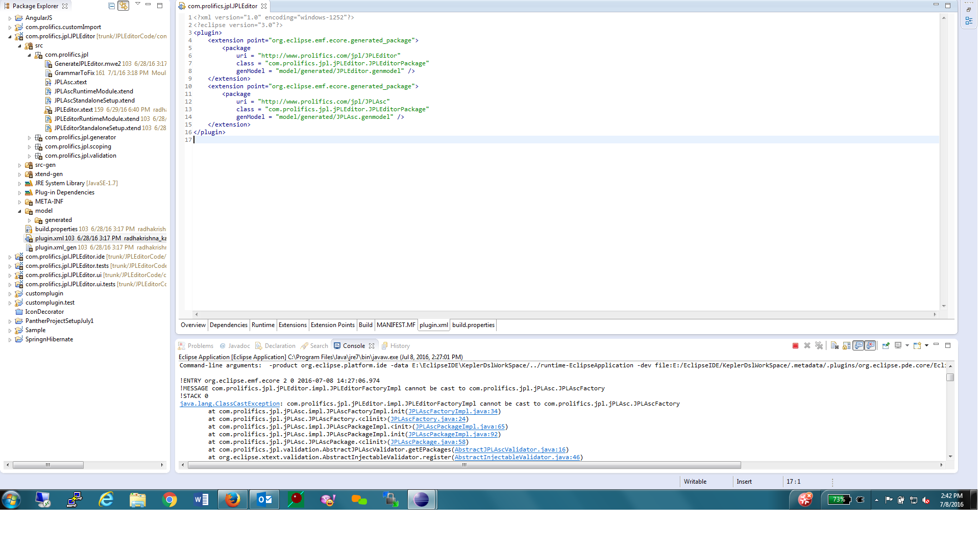
Task: Open the Declaration view tab
Action: [x=275, y=346]
